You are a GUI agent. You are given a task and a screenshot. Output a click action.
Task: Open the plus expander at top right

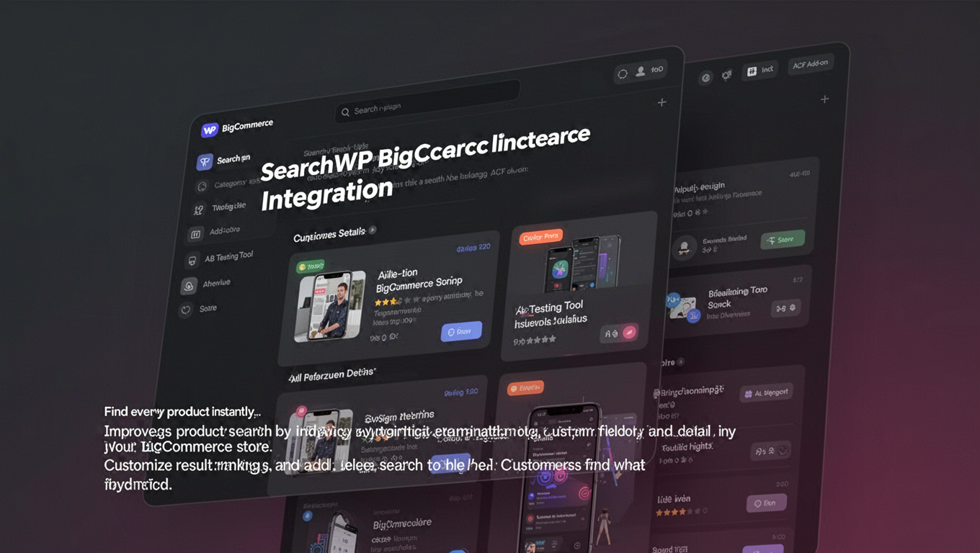(x=661, y=102)
